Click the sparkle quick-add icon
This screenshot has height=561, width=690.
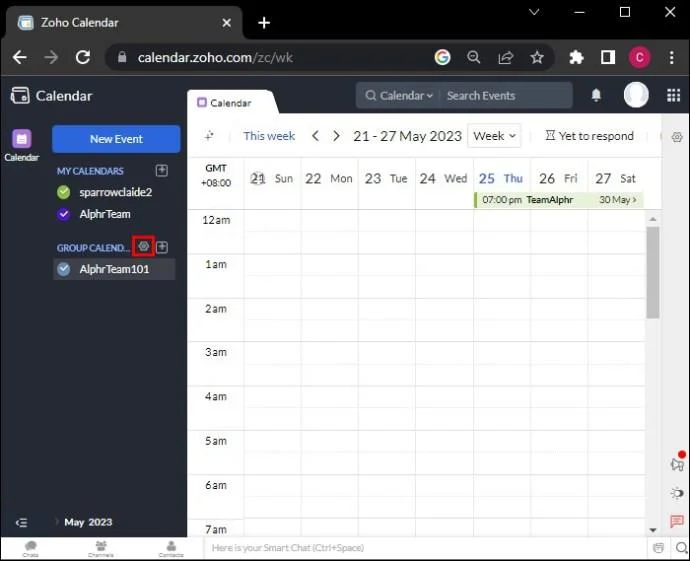(209, 136)
